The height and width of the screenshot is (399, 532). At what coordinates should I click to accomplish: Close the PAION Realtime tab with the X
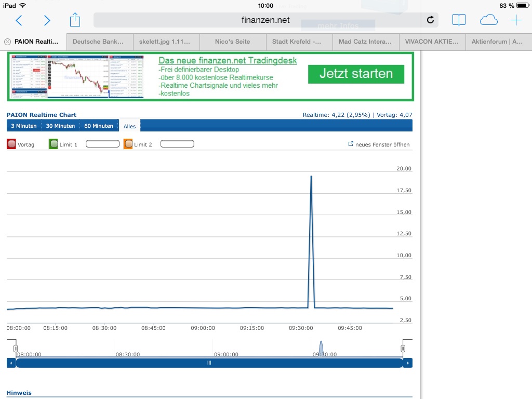(7, 42)
